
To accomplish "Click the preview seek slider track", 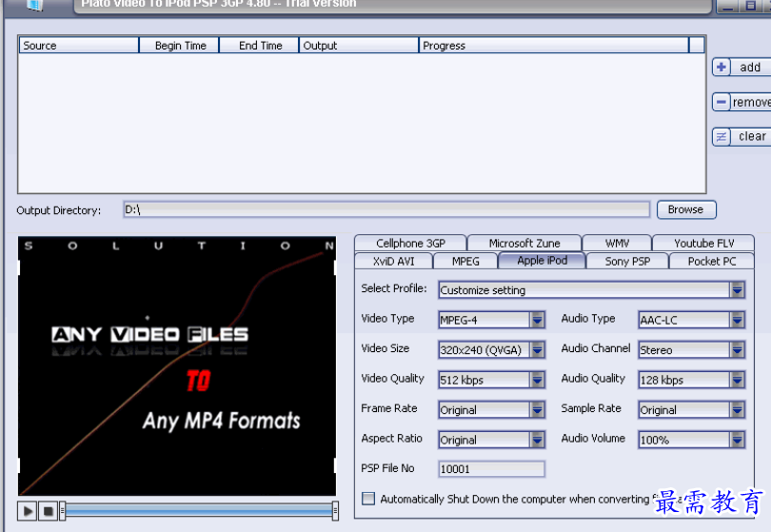I will click(x=199, y=510).
